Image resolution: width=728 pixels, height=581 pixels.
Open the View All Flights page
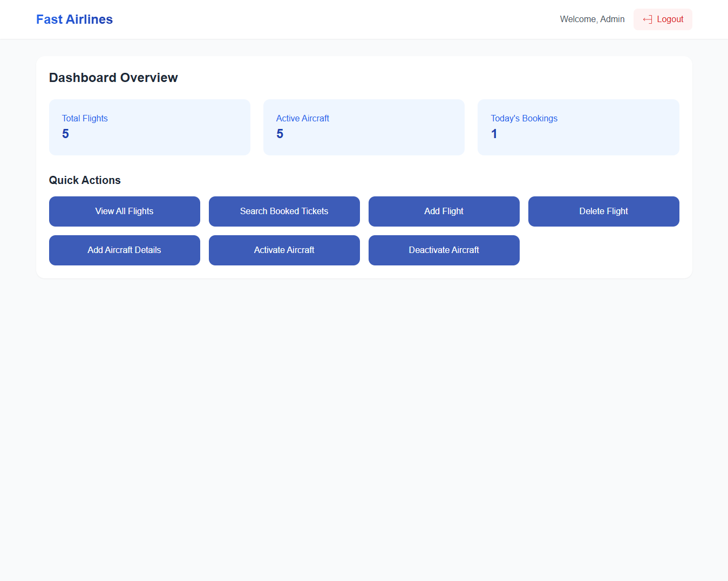click(x=125, y=211)
